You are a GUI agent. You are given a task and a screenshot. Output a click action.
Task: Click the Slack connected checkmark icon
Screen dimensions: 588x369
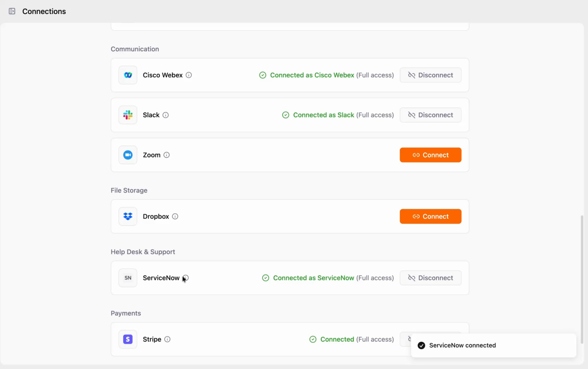pos(285,115)
